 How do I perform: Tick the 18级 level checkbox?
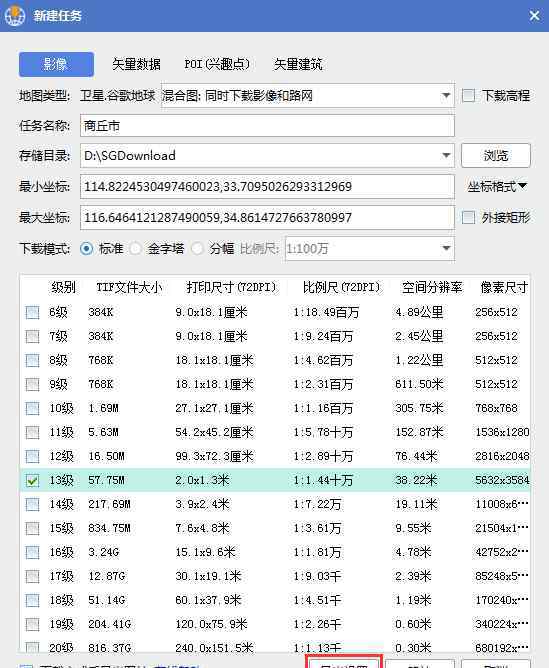coord(32,600)
